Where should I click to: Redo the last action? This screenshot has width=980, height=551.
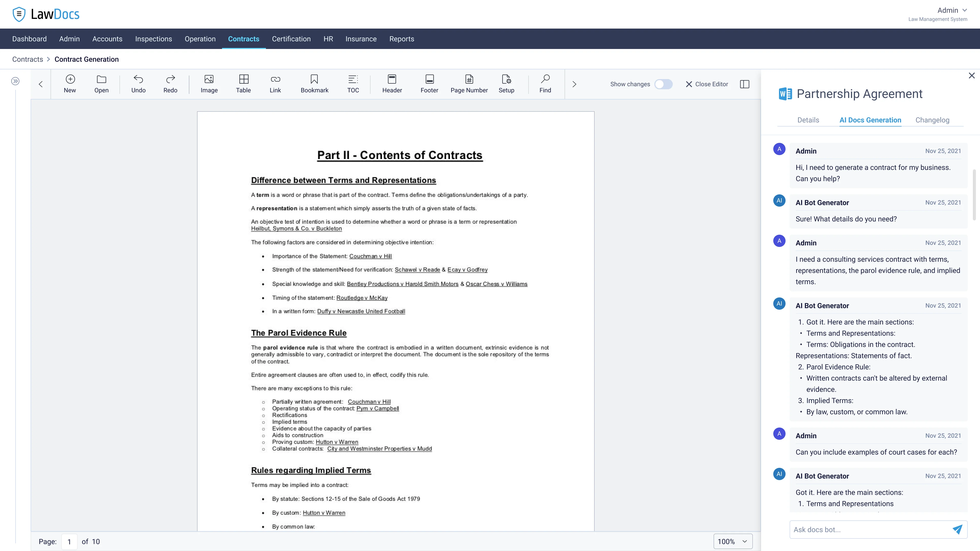tap(170, 84)
